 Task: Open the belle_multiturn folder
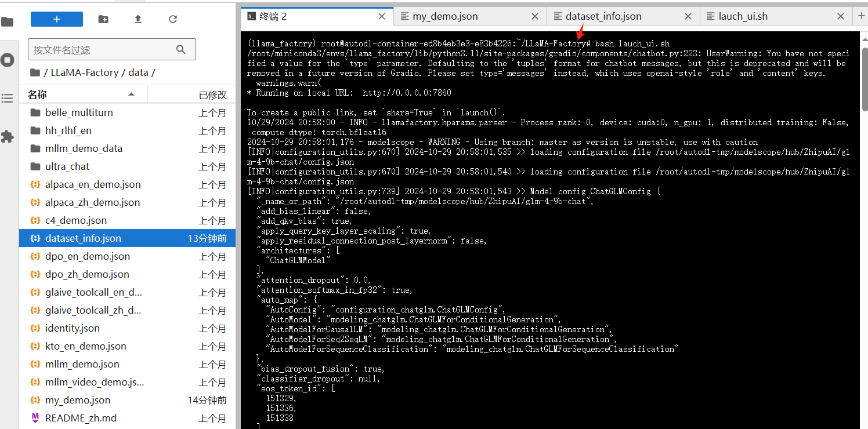(79, 112)
